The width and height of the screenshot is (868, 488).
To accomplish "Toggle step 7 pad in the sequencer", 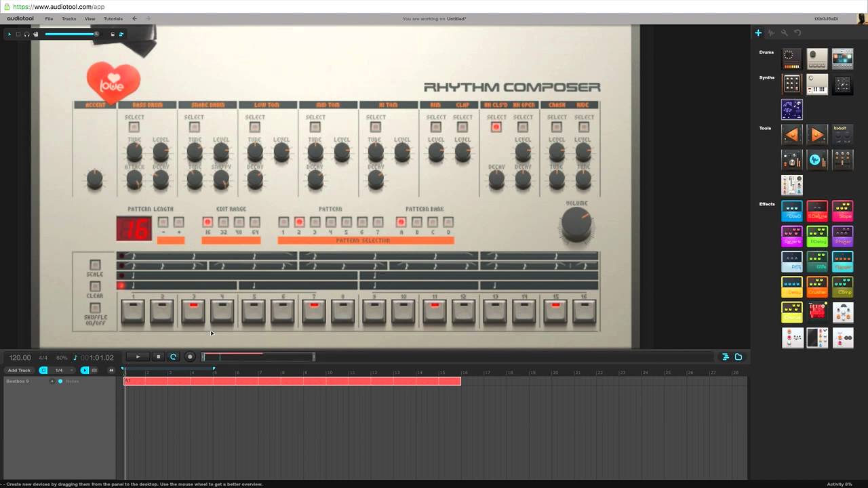I will click(314, 312).
